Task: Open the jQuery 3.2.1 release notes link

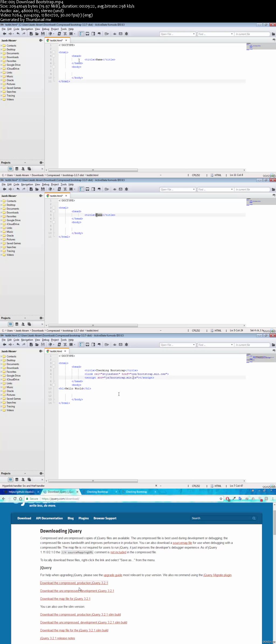Action: coord(57,638)
